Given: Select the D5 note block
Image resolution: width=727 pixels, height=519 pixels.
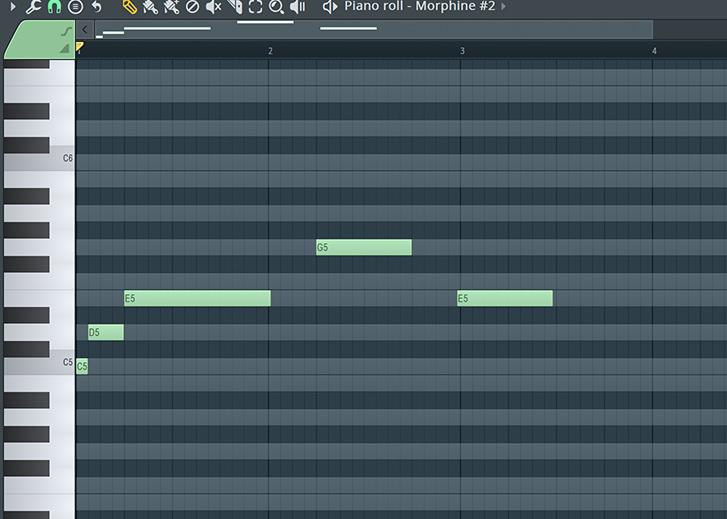Looking at the screenshot, I should (106, 332).
